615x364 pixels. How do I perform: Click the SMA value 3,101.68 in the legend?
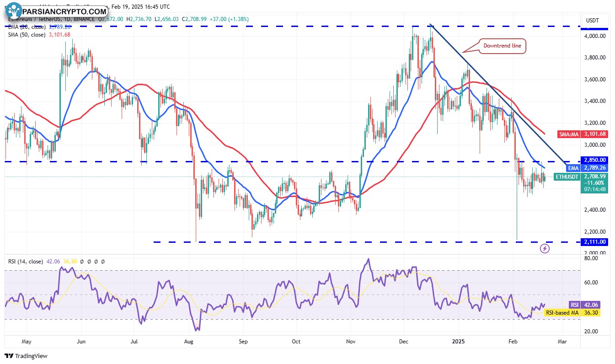59,34
